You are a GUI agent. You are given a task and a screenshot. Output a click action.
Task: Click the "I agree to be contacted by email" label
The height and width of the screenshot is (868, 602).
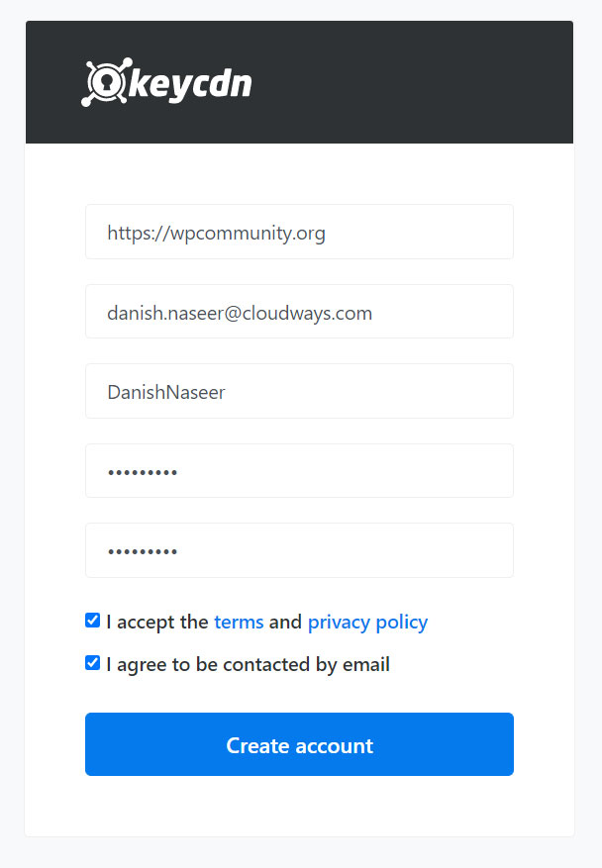click(248, 665)
